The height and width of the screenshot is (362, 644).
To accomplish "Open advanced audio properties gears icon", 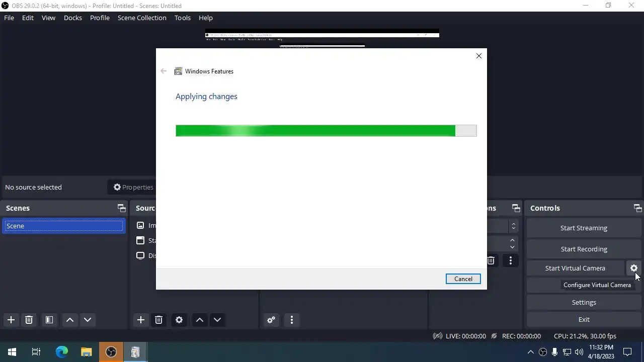I will tap(271, 320).
